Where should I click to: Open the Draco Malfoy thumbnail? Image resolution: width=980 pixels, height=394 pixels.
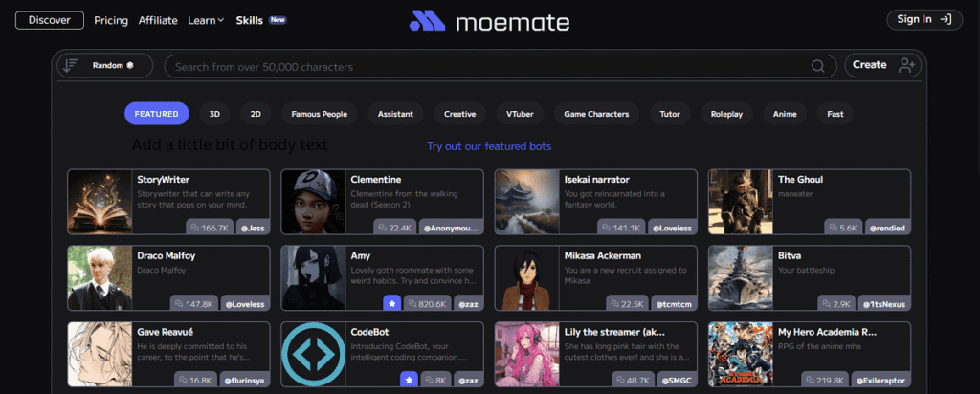tap(100, 278)
